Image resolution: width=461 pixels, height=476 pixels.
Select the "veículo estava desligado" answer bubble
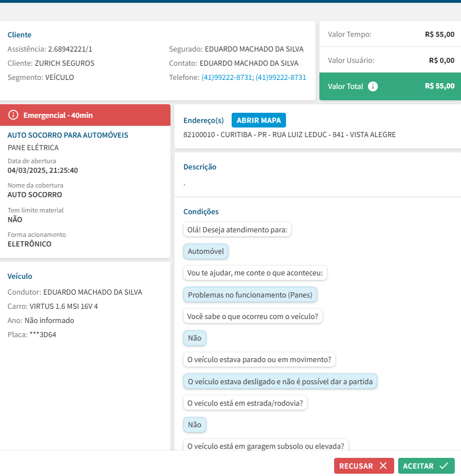click(280, 381)
